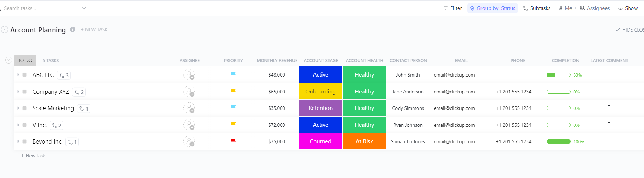Assign a user to ABC LLC
This screenshot has height=178, width=644.
[189, 75]
